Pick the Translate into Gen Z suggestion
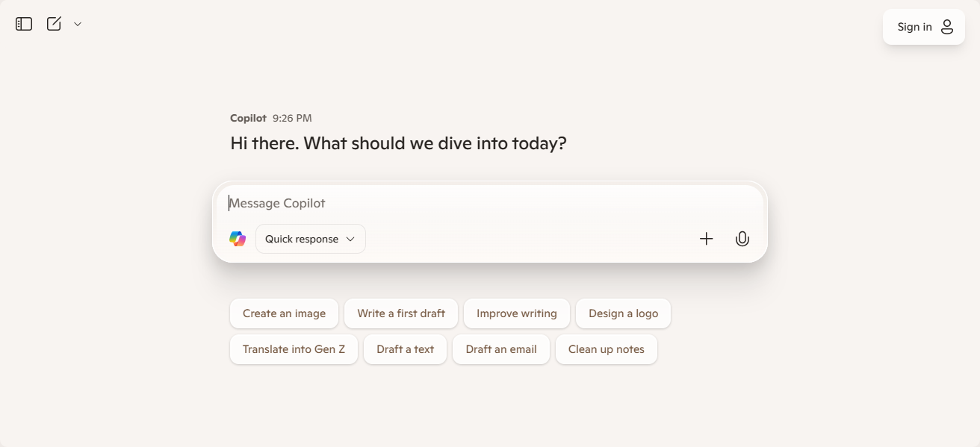Viewport: 980px width, 447px height. (294, 349)
